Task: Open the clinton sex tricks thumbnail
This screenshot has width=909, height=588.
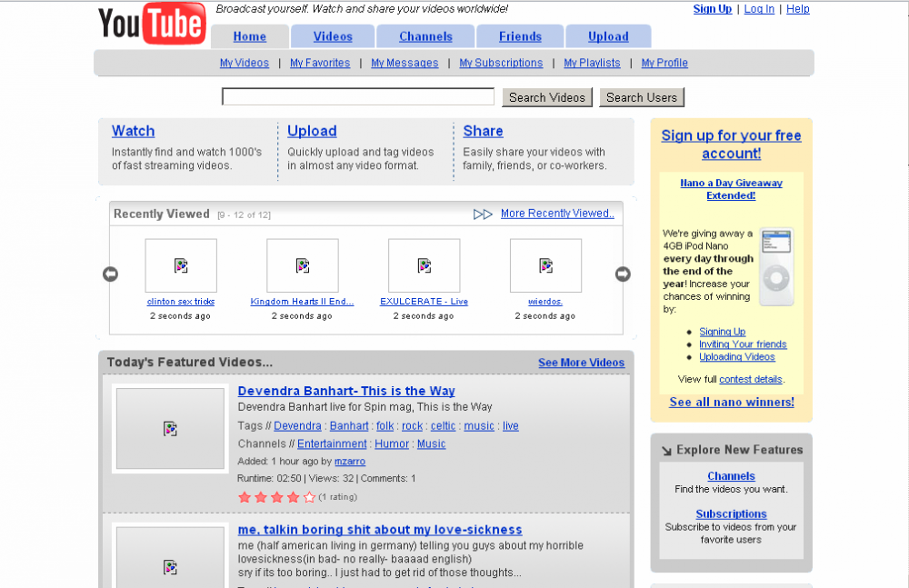Action: coord(181,265)
